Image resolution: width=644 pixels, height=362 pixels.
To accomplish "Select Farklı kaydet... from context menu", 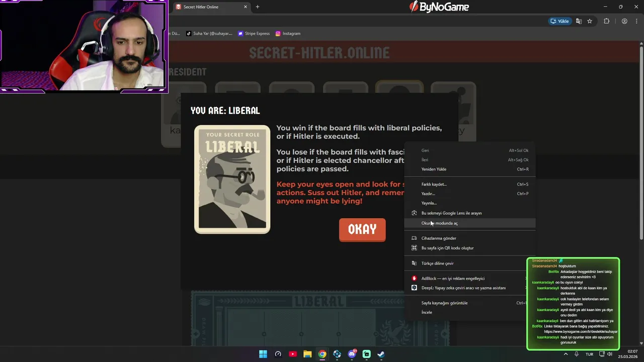I will tap(470, 185).
